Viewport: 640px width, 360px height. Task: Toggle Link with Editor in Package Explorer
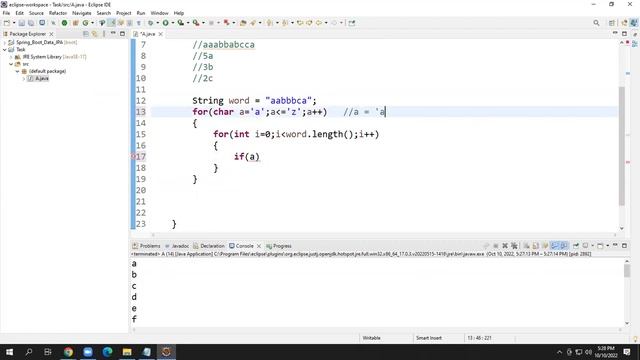coord(95,34)
